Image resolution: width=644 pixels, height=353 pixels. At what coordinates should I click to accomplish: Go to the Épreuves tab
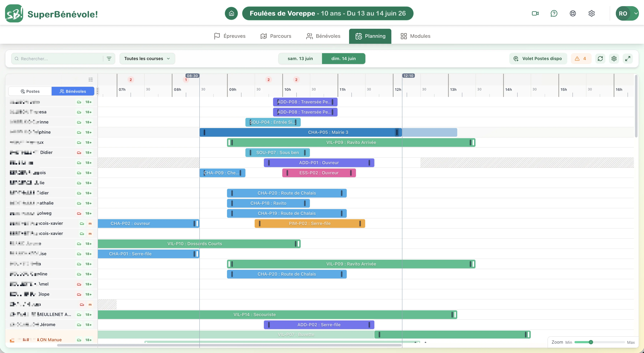click(x=230, y=36)
